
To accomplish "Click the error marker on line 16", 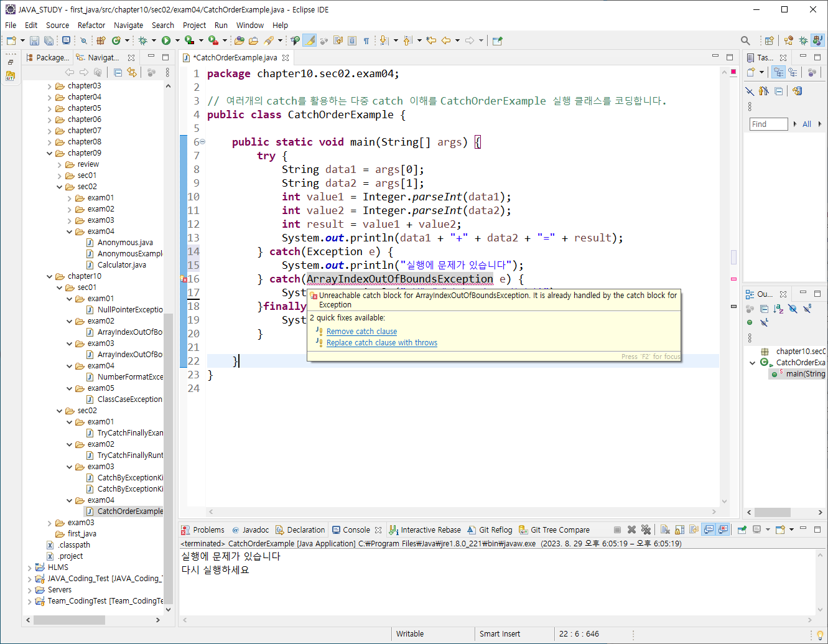I will coord(184,279).
